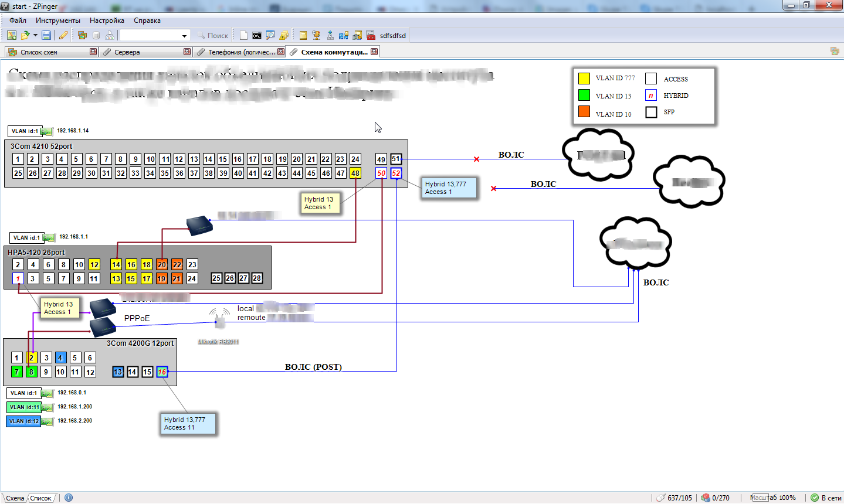The image size is (844, 504).
Task: Open the Настройка menu
Action: coord(107,21)
